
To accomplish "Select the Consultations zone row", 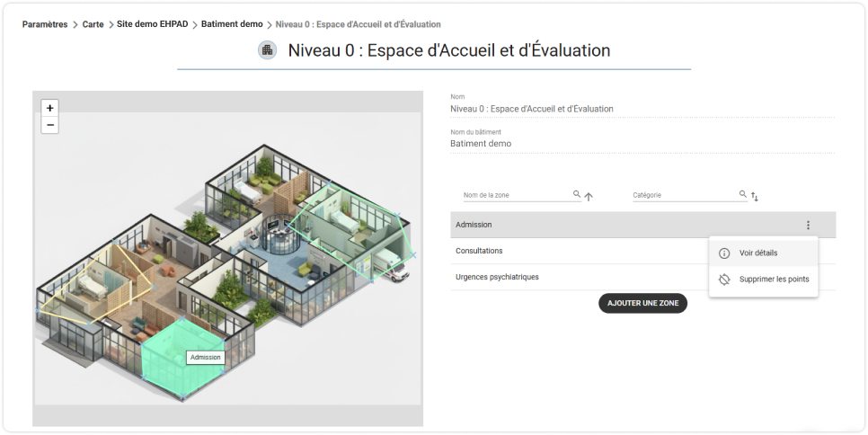I will click(579, 252).
